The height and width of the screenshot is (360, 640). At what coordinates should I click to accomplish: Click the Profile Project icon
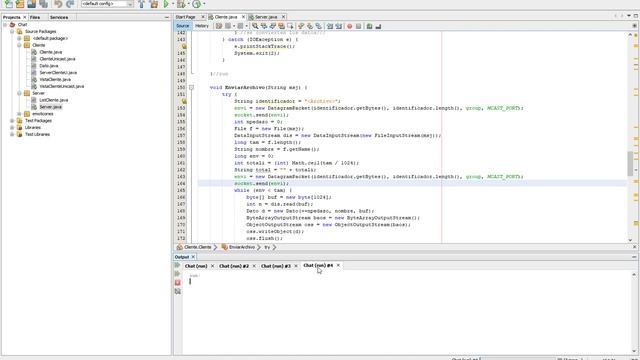click(x=196, y=4)
